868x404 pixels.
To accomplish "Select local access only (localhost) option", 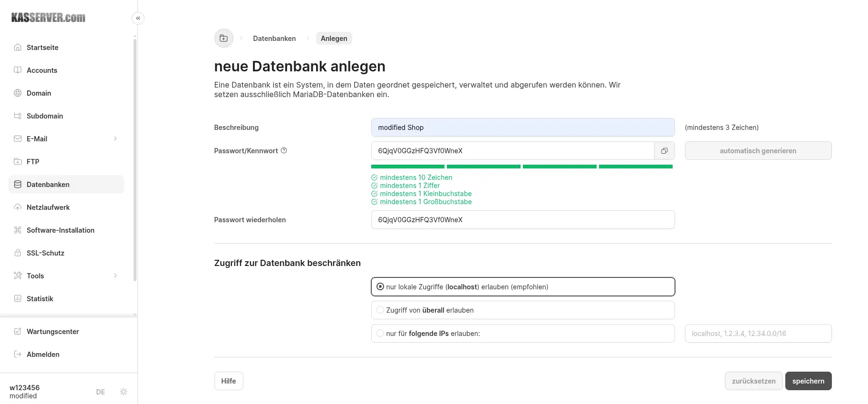I will pos(380,287).
